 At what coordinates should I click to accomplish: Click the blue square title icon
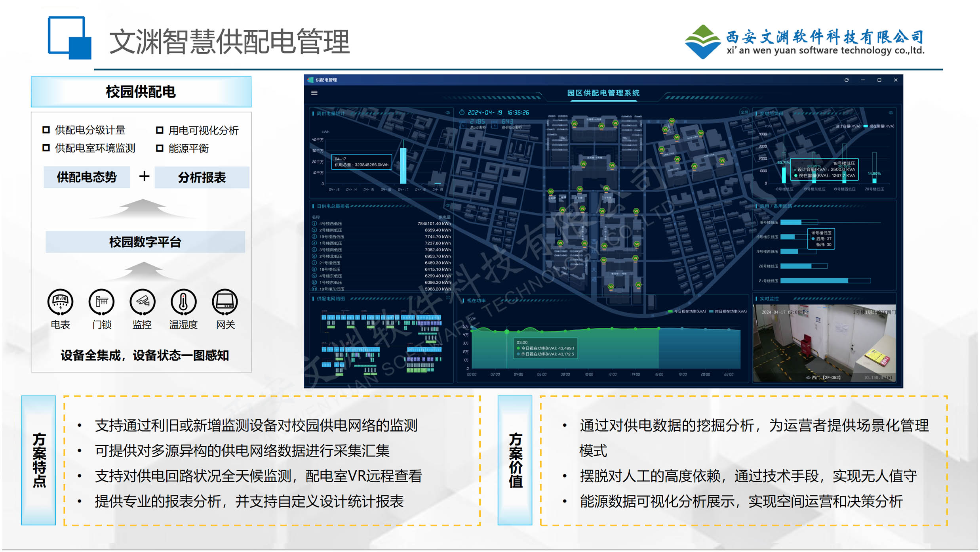(x=69, y=38)
